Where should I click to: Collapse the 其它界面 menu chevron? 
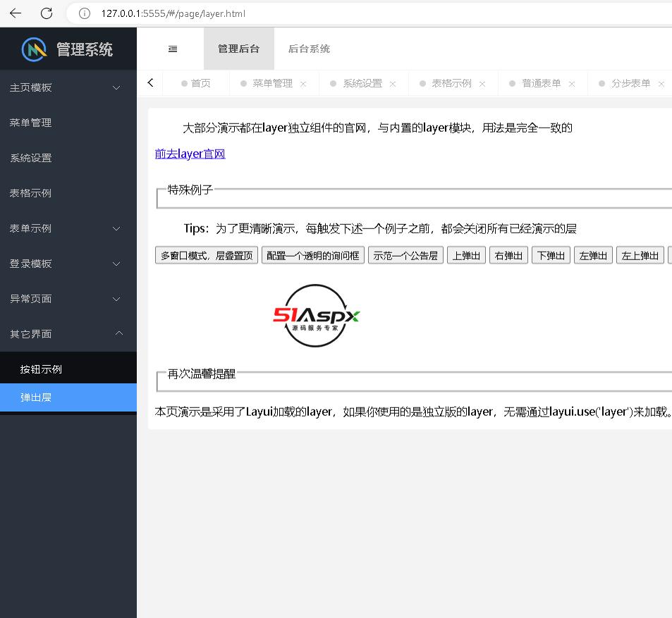(x=119, y=333)
